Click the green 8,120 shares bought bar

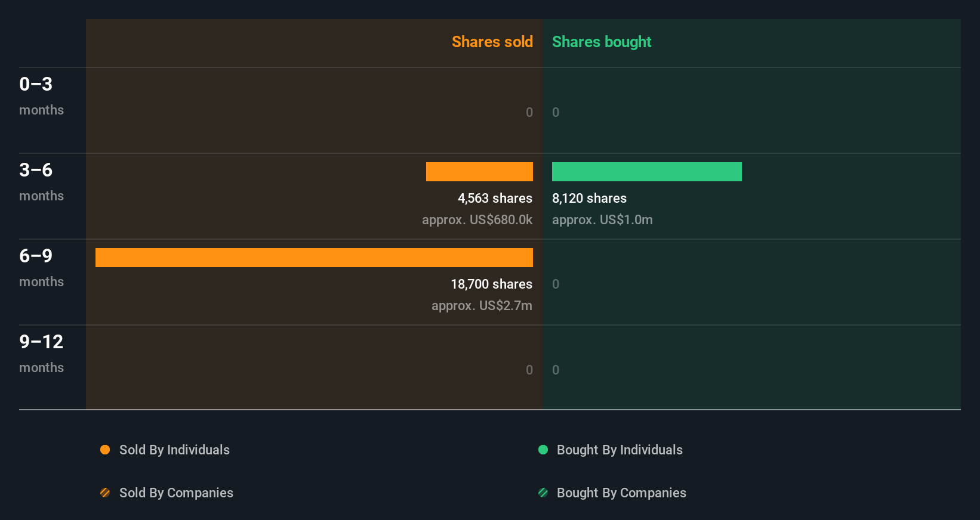click(647, 172)
